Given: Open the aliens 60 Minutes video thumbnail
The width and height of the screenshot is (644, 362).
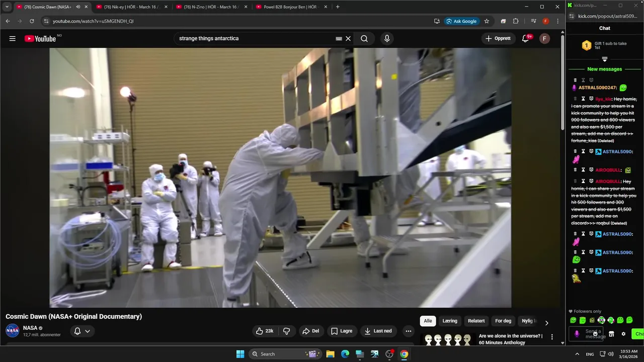Looking at the screenshot, I should click(x=448, y=340).
